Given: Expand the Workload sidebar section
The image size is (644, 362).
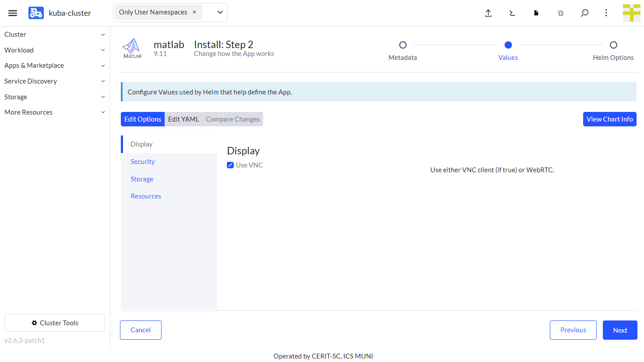Looking at the screenshot, I should click(x=54, y=50).
